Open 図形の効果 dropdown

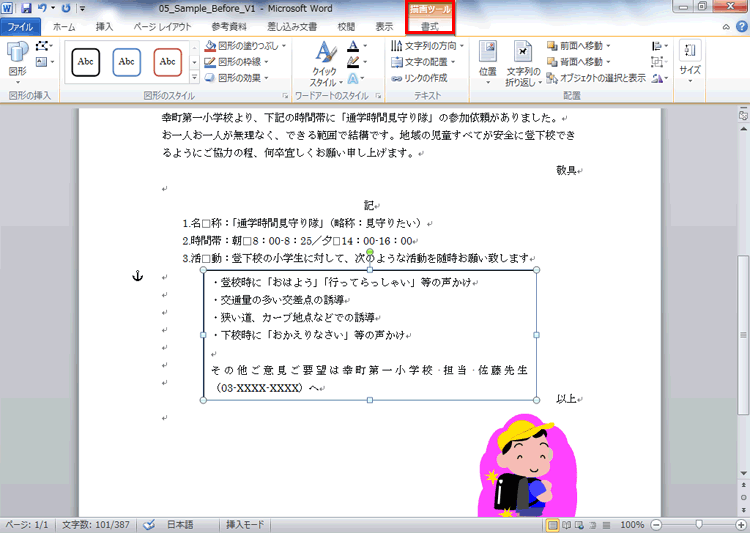pos(237,78)
